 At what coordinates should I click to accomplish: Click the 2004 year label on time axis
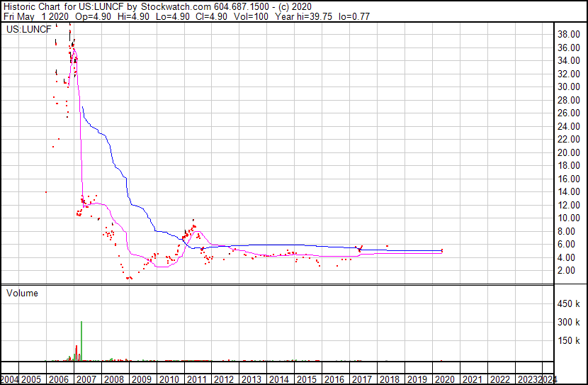tap(11, 379)
